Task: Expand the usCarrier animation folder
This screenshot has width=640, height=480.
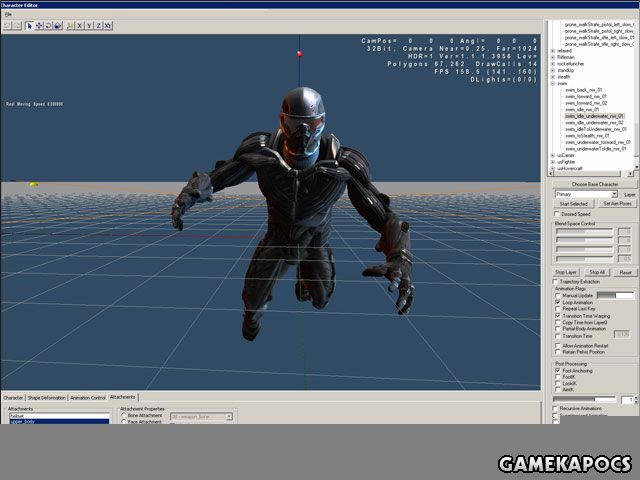Action: [x=553, y=156]
